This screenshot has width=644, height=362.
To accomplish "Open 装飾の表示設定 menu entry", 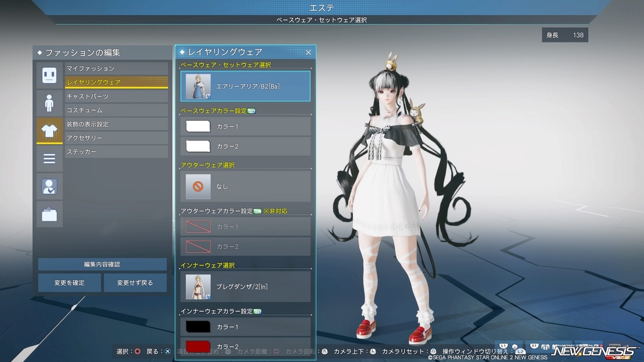I will click(116, 124).
